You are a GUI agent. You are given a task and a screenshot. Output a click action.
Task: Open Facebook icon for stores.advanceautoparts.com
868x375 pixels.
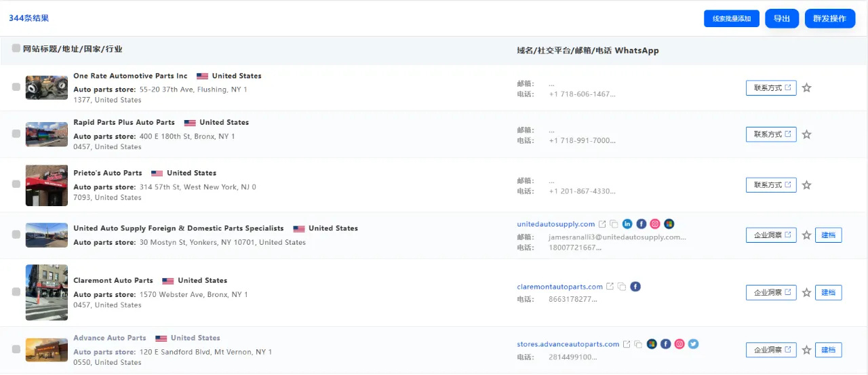666,344
